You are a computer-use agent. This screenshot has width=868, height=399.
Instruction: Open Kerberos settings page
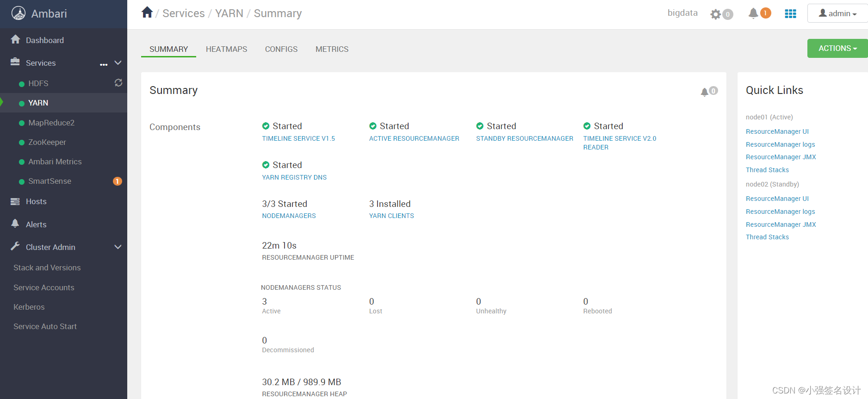coord(29,307)
